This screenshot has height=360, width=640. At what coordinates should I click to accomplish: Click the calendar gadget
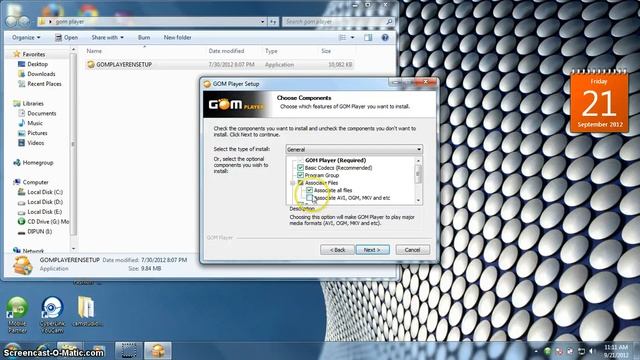(599, 101)
